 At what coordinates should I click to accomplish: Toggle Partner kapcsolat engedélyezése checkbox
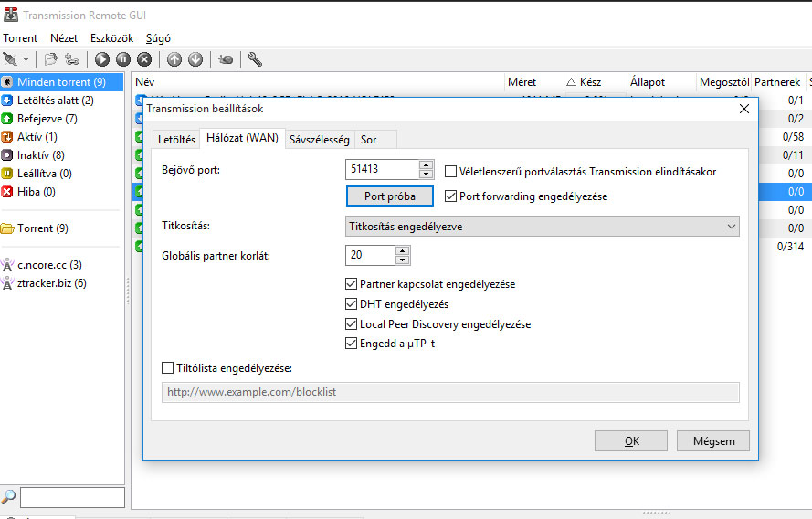pyautogui.click(x=351, y=284)
